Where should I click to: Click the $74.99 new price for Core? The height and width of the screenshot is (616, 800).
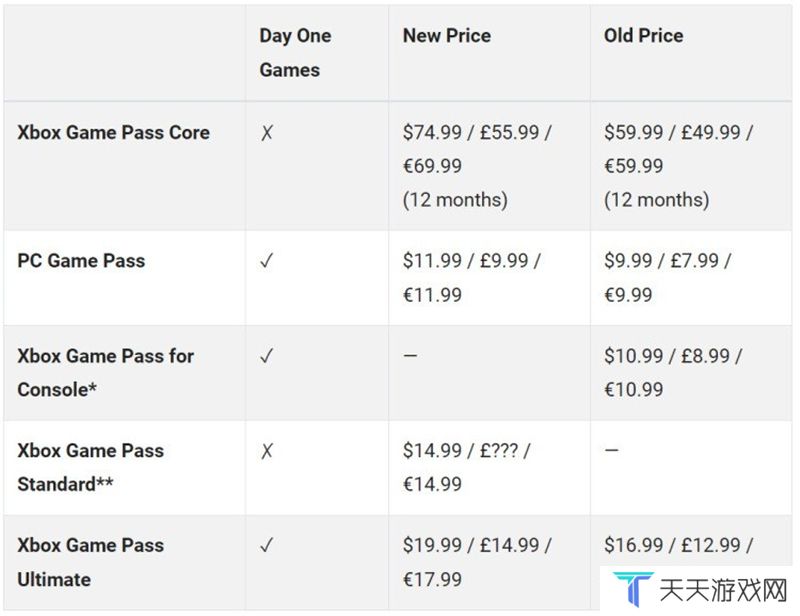coord(432,133)
